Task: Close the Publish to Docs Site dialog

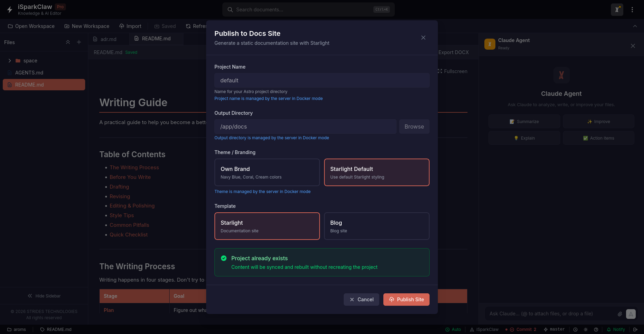Action: click(x=423, y=38)
